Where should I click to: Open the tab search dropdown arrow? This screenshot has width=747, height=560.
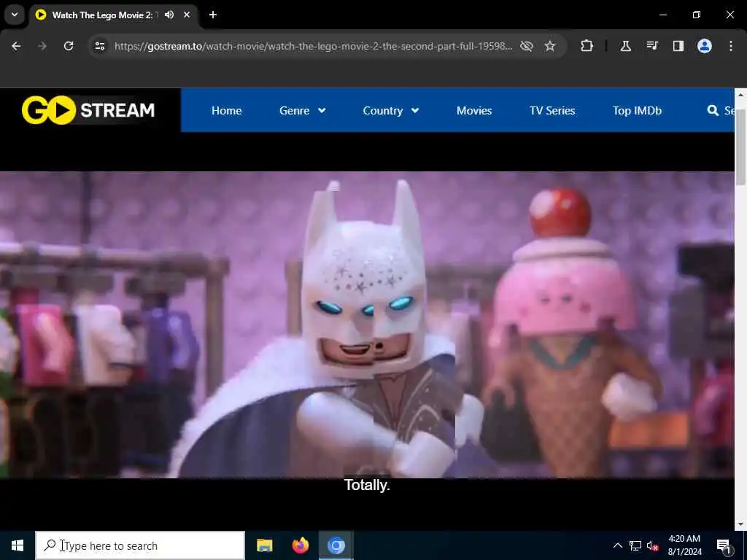(15, 15)
